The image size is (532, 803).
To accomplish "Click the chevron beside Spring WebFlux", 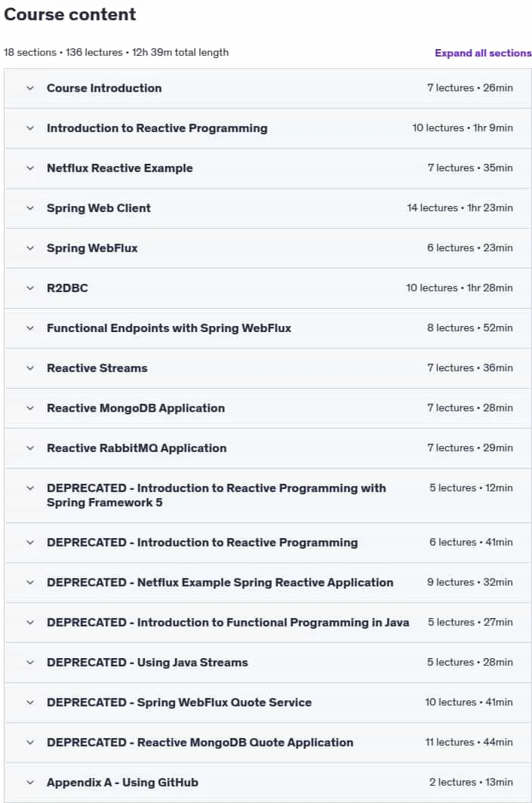I will [x=30, y=248].
